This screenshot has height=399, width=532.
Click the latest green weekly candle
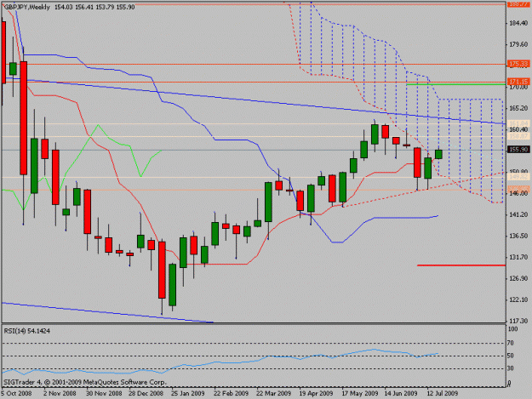tap(438, 154)
